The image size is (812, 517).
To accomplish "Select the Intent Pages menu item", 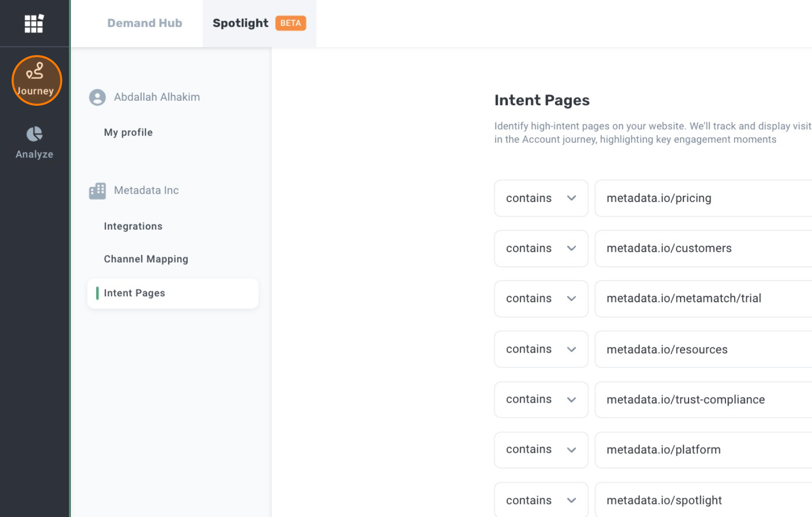I will pyautogui.click(x=173, y=293).
